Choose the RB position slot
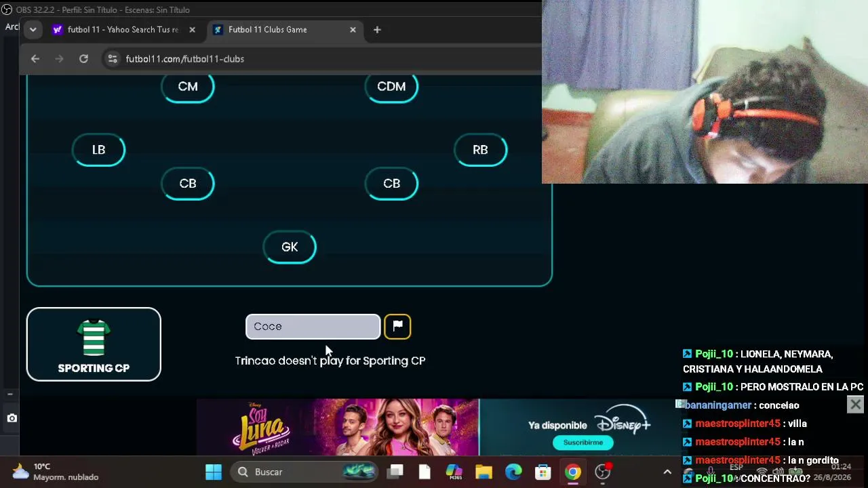 pyautogui.click(x=480, y=150)
